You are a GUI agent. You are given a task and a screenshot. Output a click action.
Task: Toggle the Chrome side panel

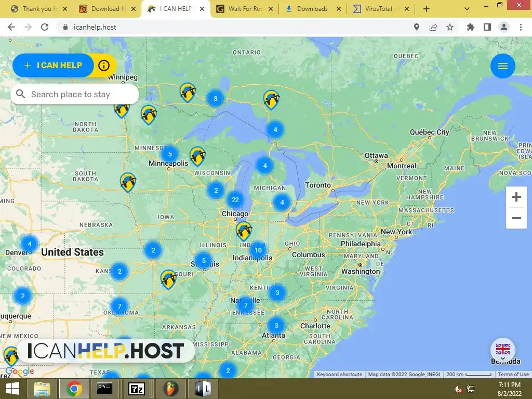pos(487,27)
